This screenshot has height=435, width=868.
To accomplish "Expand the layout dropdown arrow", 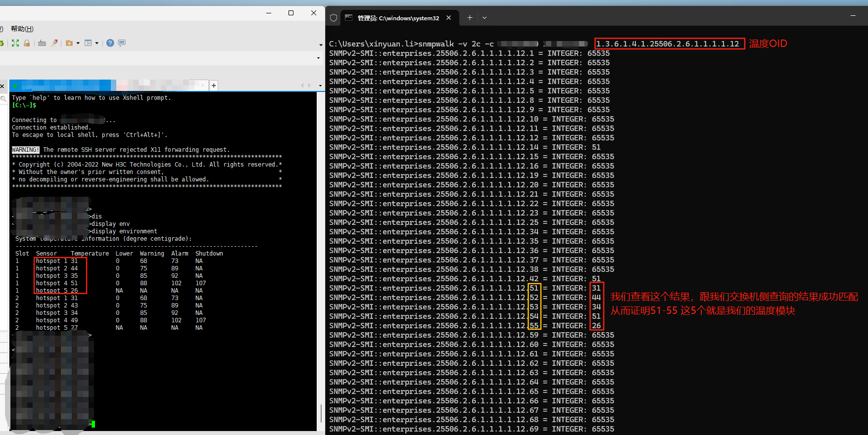I will coord(96,43).
